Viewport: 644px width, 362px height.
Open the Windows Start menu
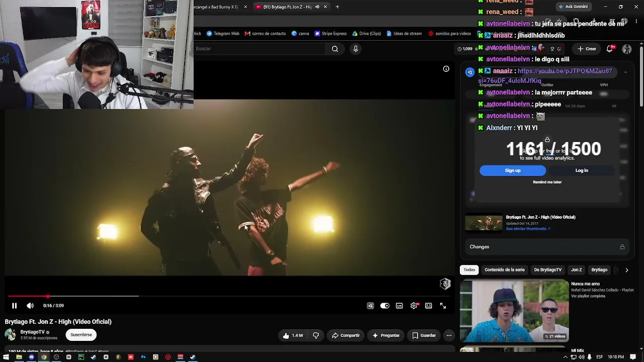coord(6,357)
